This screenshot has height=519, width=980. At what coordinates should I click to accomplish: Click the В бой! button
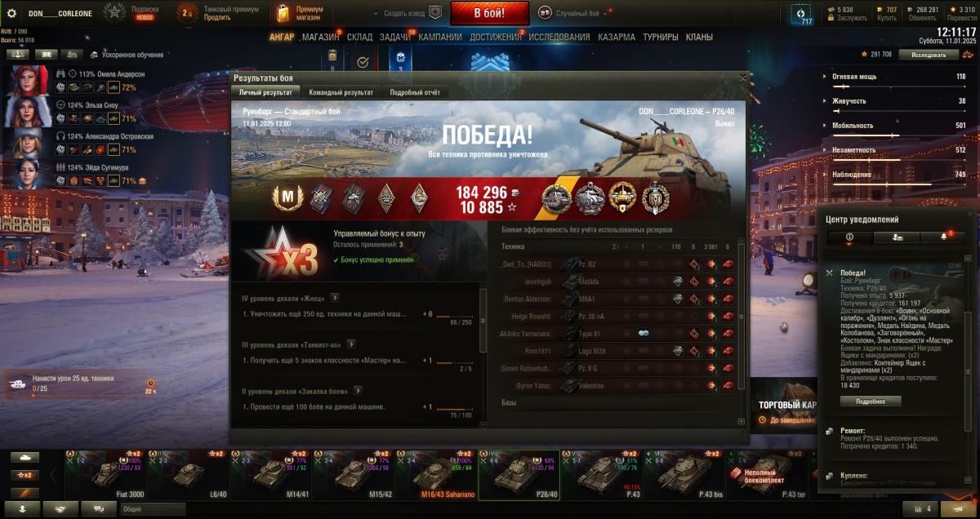[x=478, y=13]
